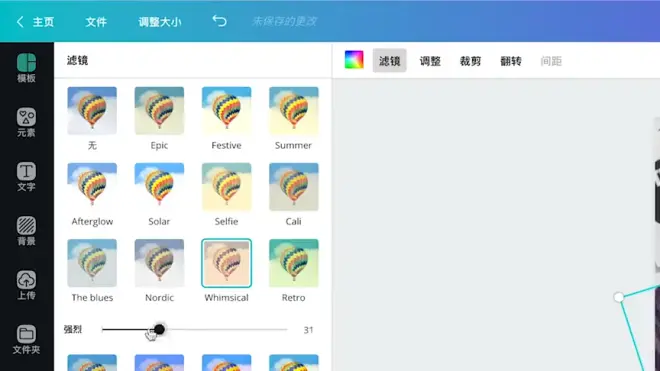The image size is (660, 371).
Task: Click the 滤镜 panel heading
Action: (x=77, y=60)
